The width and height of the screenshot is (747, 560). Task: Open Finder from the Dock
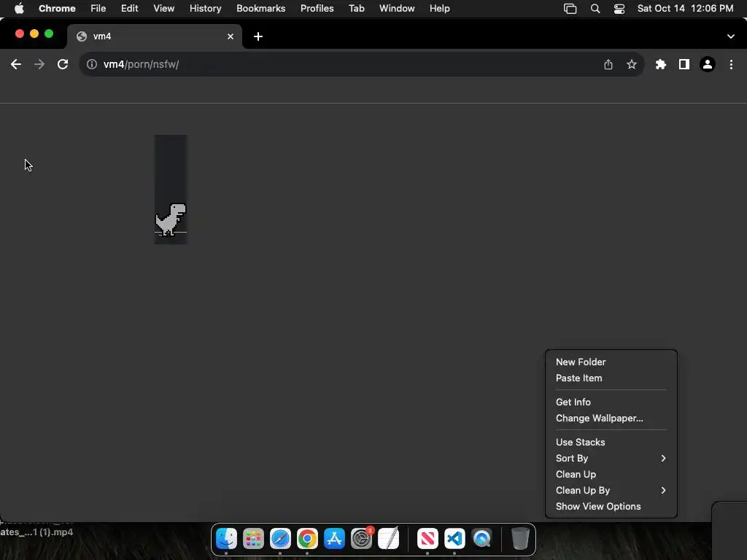(226, 539)
